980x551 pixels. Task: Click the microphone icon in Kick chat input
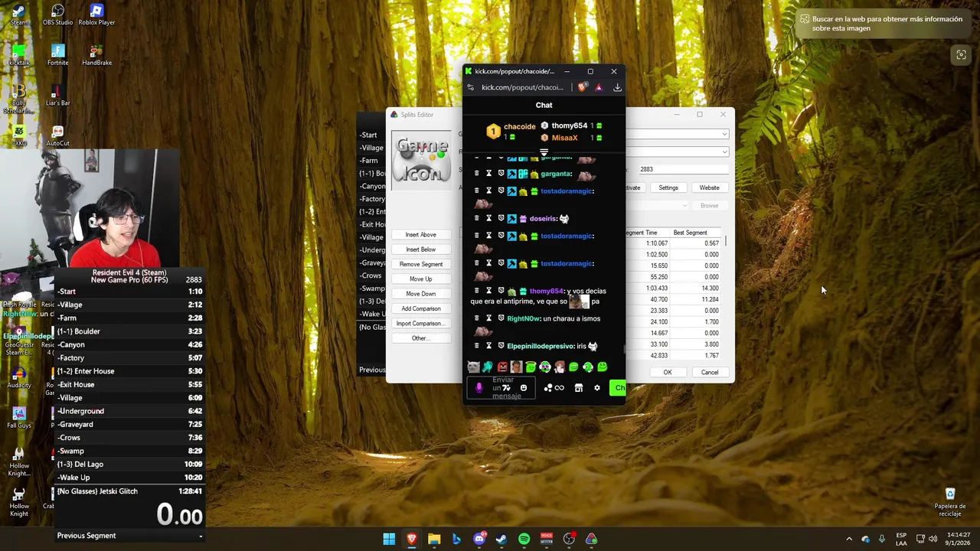(479, 388)
